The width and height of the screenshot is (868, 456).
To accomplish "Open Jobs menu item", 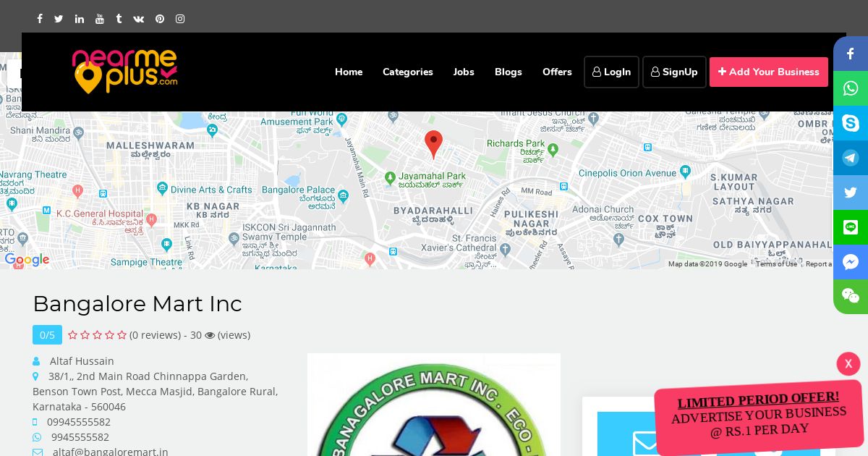I will 464,72.
